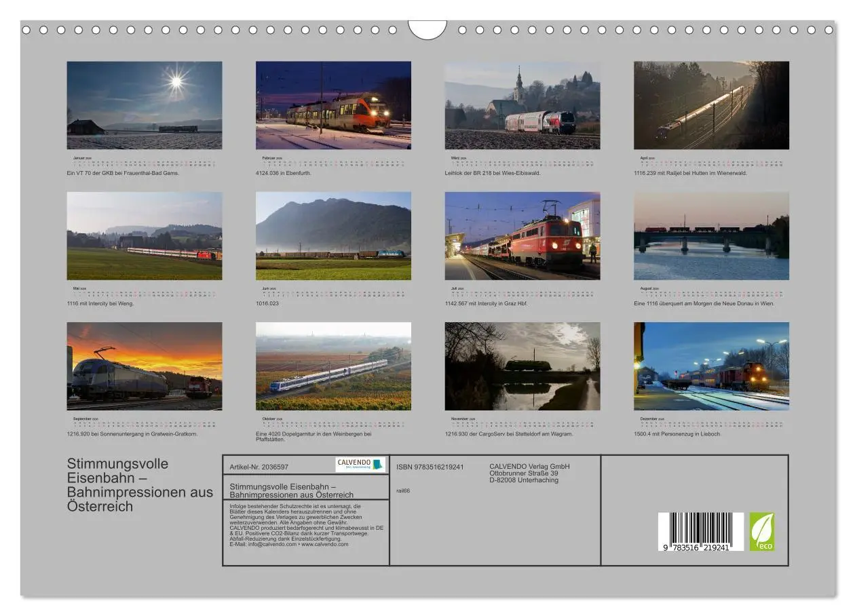Open the September sunset locomotive photo
The width and height of the screenshot is (855, 616).
145,366
